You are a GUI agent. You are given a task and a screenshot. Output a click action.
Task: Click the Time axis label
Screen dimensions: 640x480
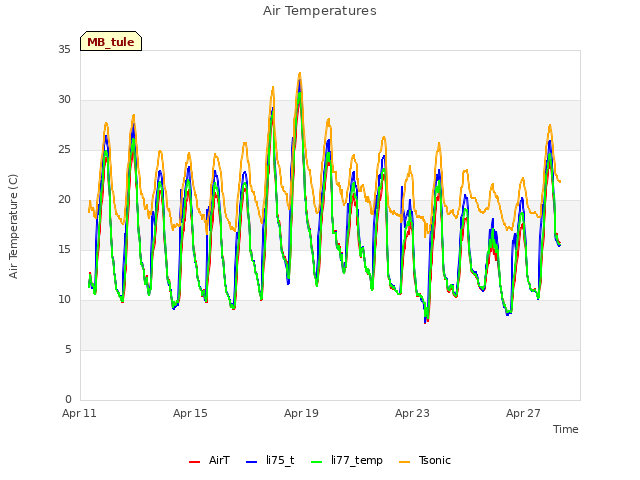tap(566, 429)
